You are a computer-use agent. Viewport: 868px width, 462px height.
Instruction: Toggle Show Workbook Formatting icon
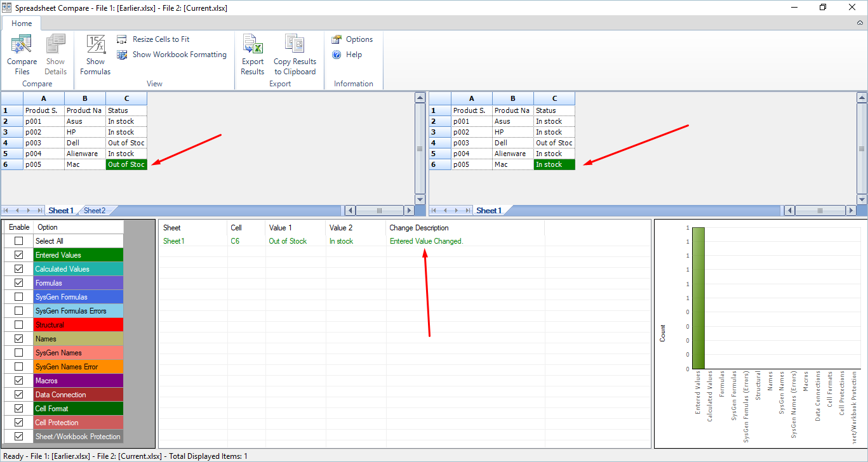click(x=122, y=55)
